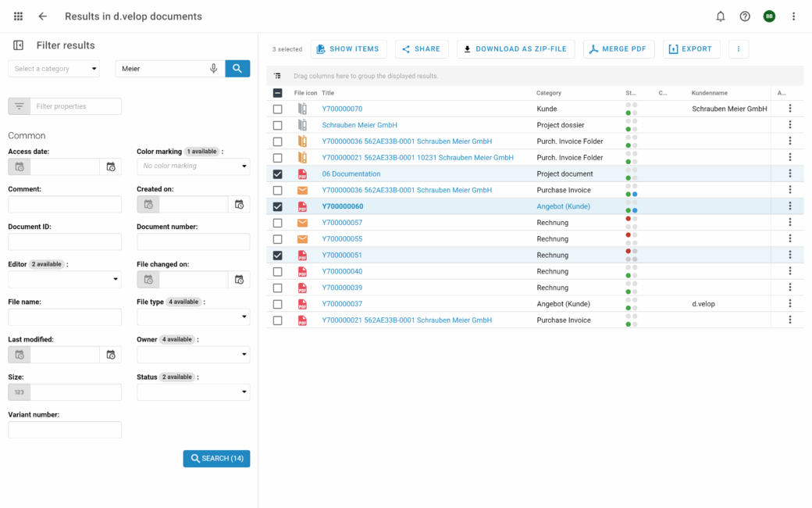Open the toolbar more options menu
This screenshot has width=812, height=508.
click(738, 49)
